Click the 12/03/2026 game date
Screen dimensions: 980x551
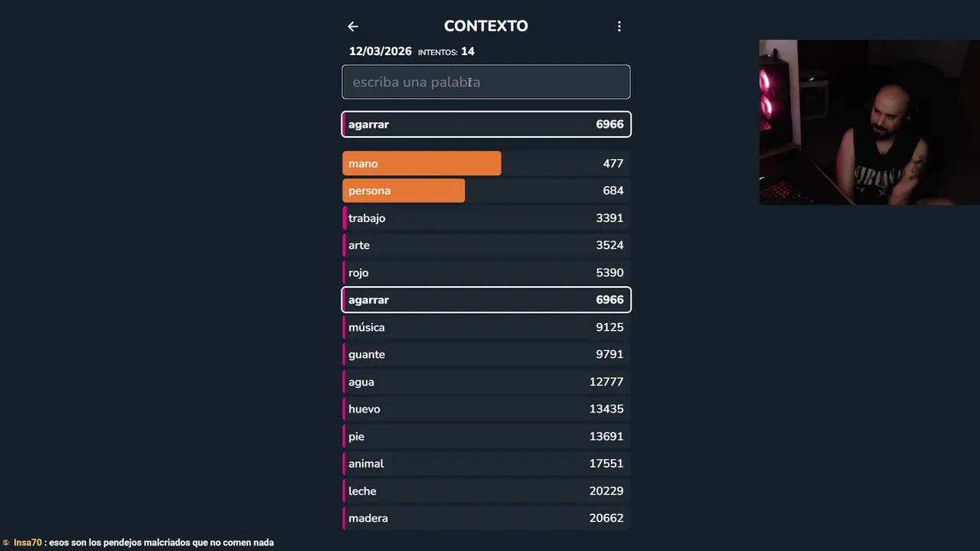(x=380, y=52)
